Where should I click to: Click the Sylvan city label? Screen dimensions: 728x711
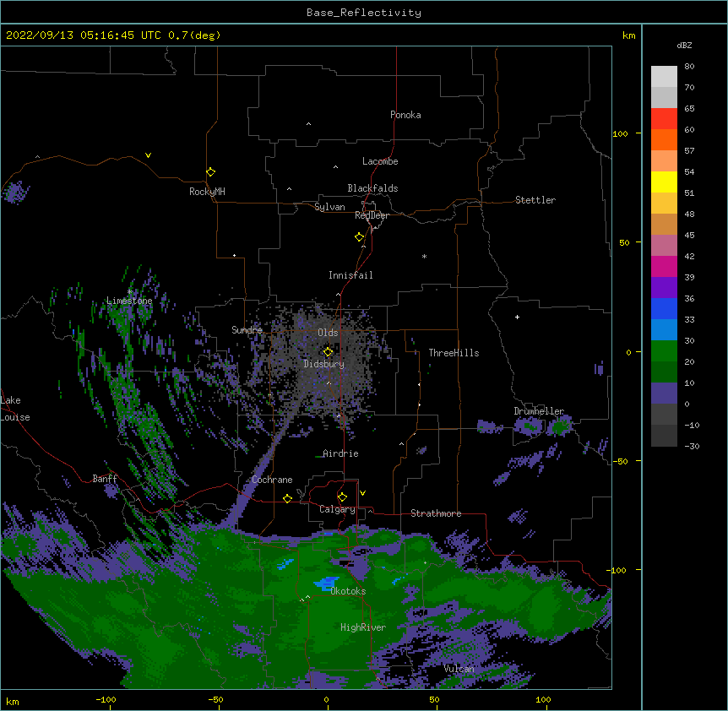[x=329, y=207]
